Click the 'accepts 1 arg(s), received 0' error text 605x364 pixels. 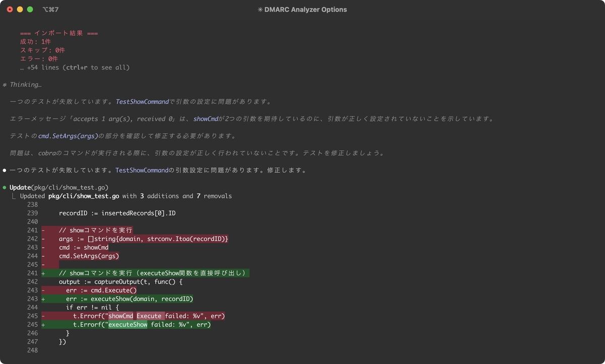(123, 119)
